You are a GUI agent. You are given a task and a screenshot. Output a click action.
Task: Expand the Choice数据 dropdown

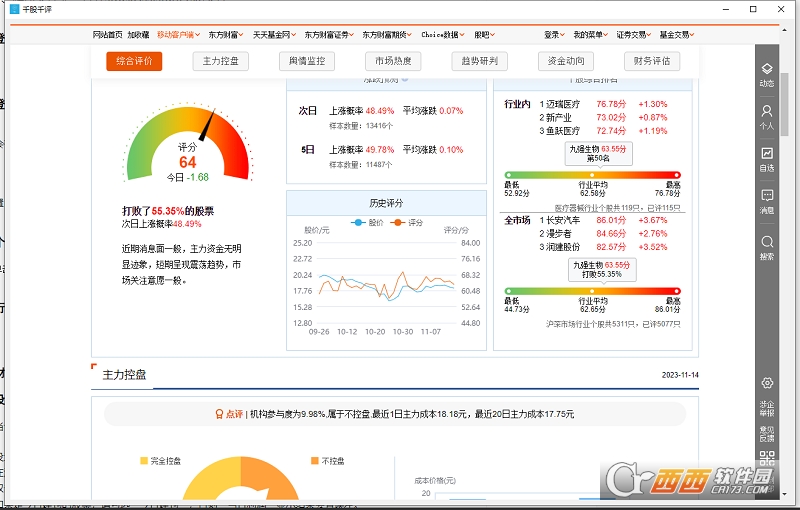pos(443,35)
